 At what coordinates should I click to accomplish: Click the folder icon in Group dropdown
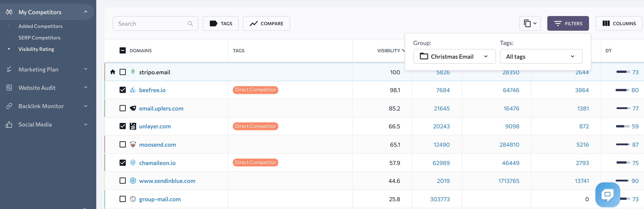coord(424,56)
